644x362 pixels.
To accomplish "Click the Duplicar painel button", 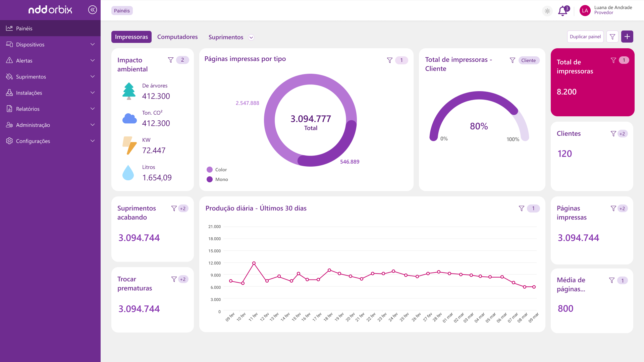I will (585, 37).
